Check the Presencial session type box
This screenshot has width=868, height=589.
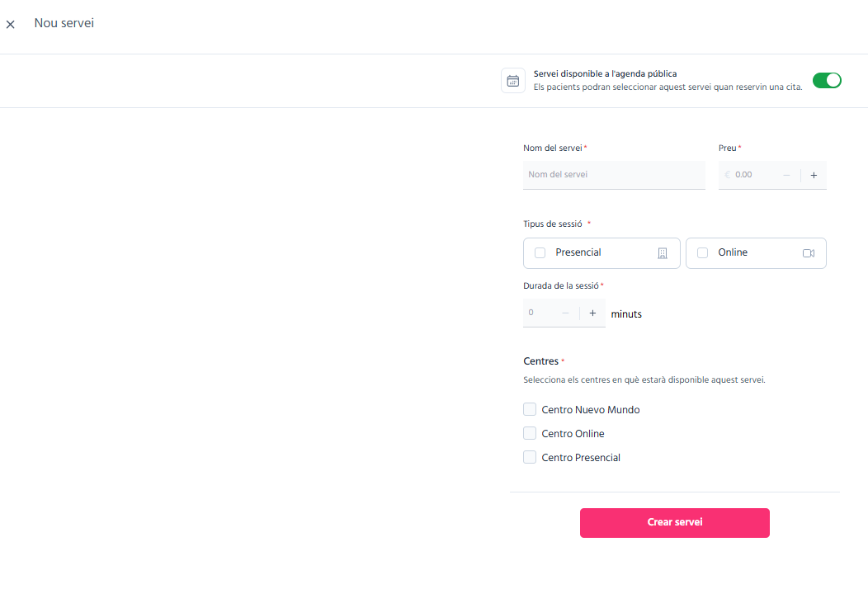click(540, 253)
